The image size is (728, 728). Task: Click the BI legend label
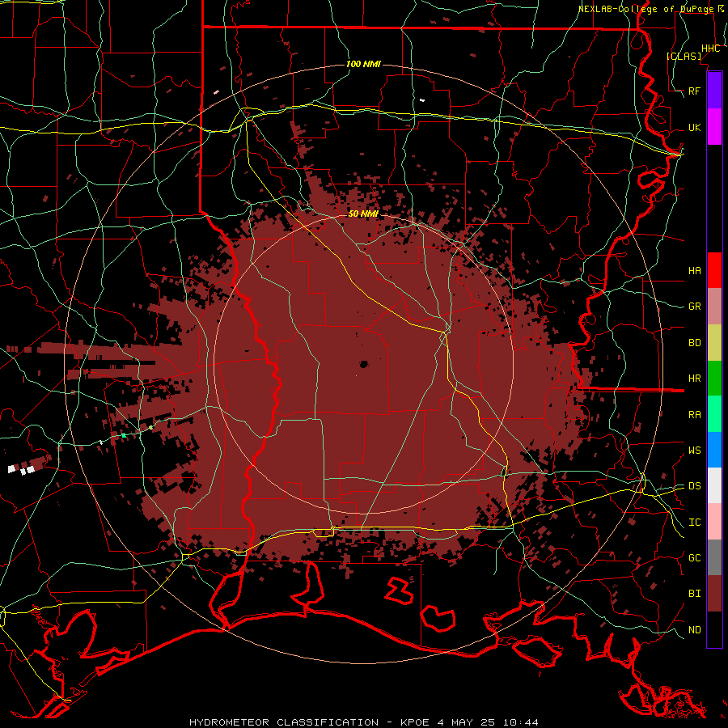(x=694, y=594)
